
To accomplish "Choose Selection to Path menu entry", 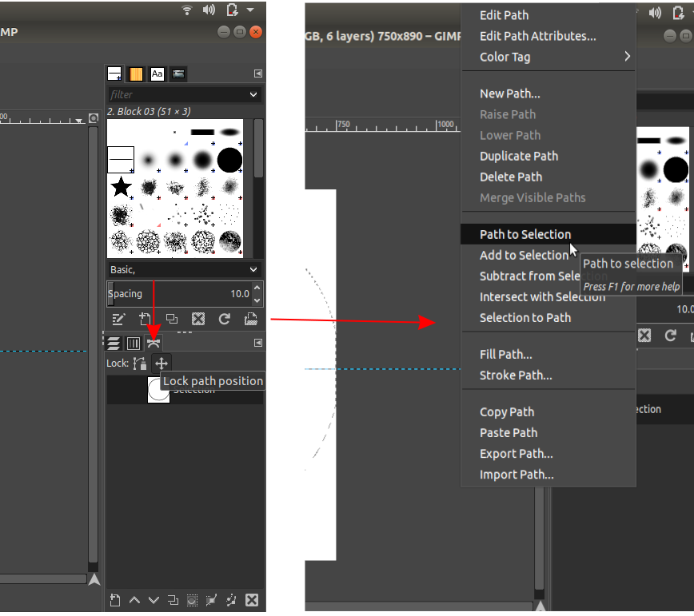I will point(525,317).
